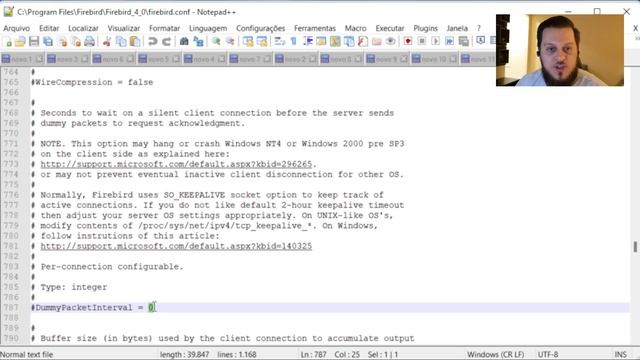The image size is (640, 360).
Task: Click the Save All icon
Action: [x=48, y=41]
